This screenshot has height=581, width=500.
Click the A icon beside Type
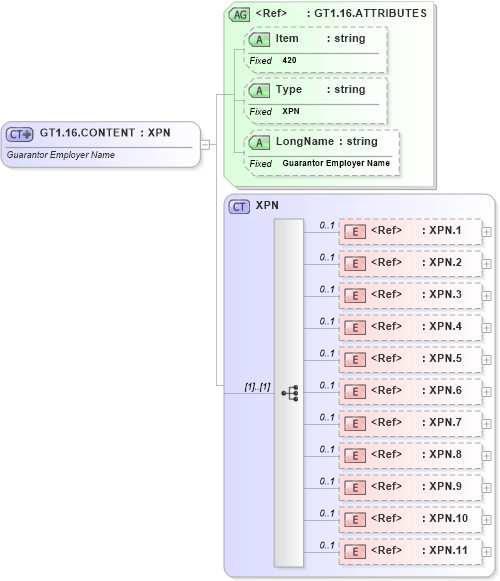[x=259, y=91]
